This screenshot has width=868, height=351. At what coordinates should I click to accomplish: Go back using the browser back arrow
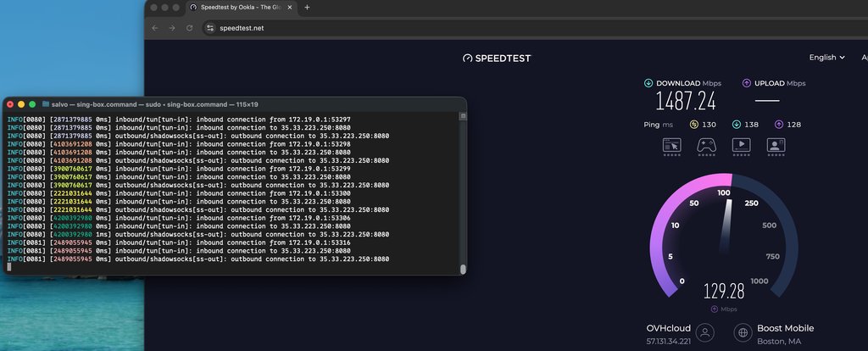pyautogui.click(x=155, y=28)
